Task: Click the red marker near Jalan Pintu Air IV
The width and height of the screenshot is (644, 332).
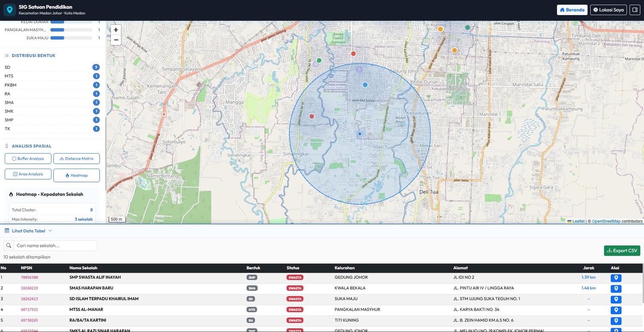Action: tap(312, 116)
